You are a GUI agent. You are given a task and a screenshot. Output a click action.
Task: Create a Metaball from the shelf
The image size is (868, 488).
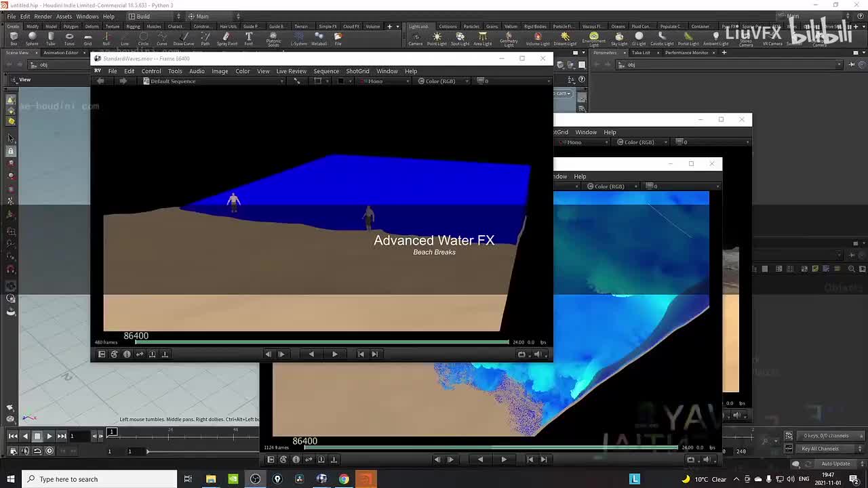(319, 39)
